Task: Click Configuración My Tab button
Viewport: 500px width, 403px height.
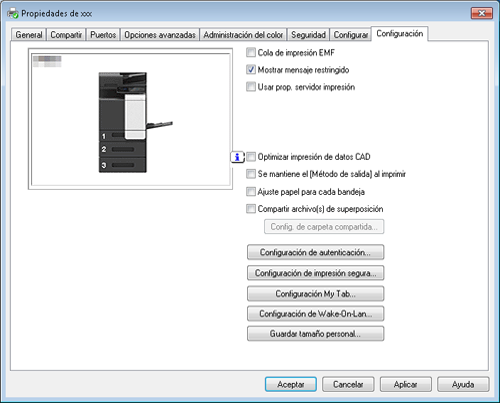Action: (x=315, y=294)
